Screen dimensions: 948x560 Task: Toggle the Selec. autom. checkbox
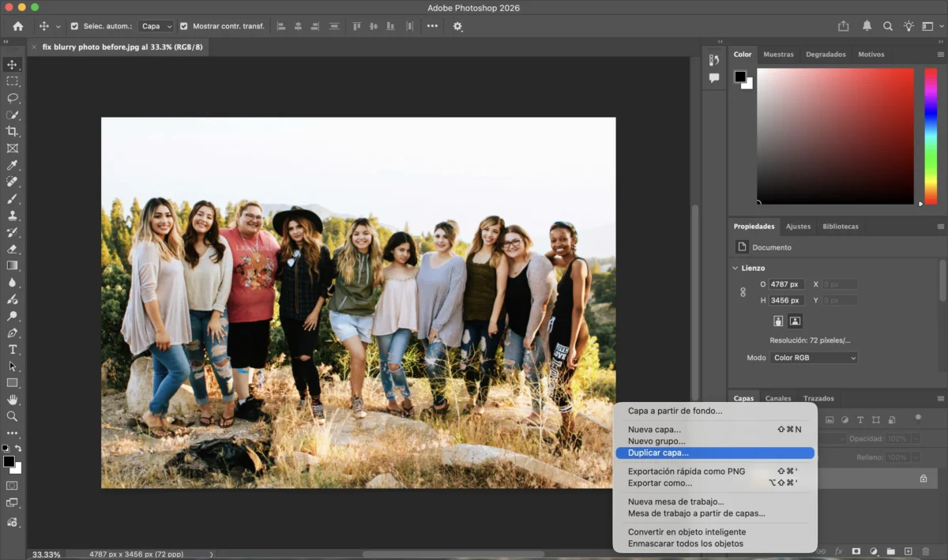coord(74,26)
